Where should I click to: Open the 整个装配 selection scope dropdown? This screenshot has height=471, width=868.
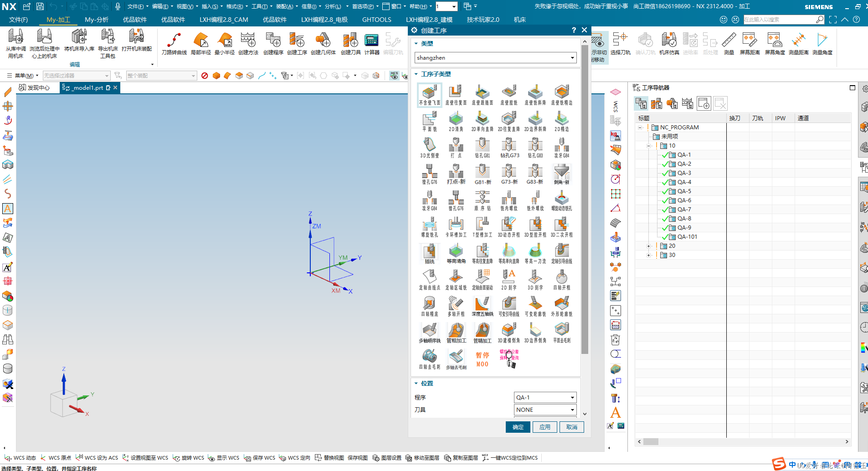point(161,76)
